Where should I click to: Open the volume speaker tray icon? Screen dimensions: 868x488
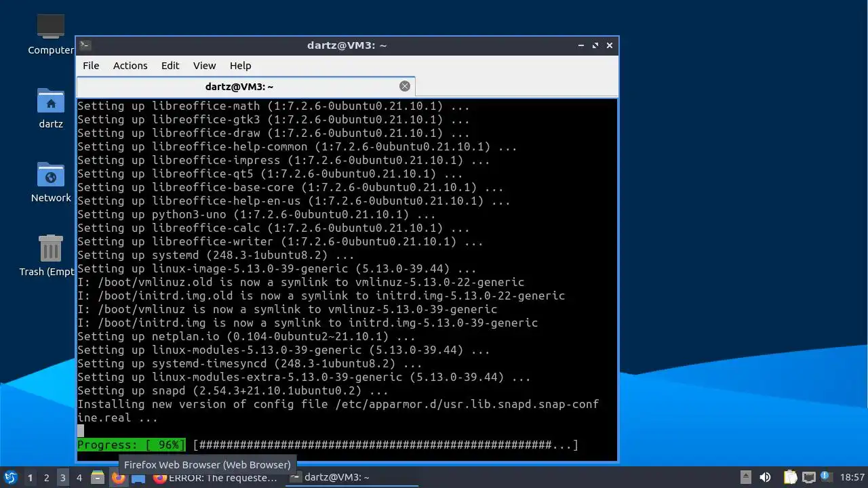[765, 477]
